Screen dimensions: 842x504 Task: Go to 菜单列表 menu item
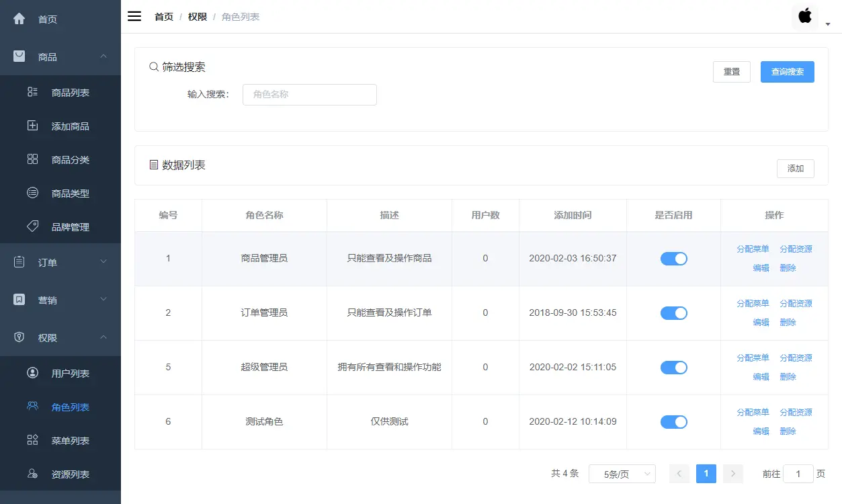pos(60,440)
